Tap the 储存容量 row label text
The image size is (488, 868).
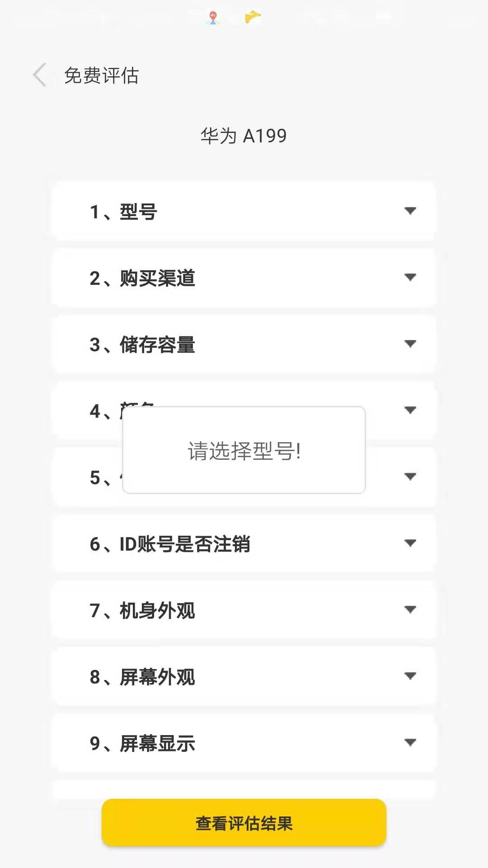click(x=142, y=345)
